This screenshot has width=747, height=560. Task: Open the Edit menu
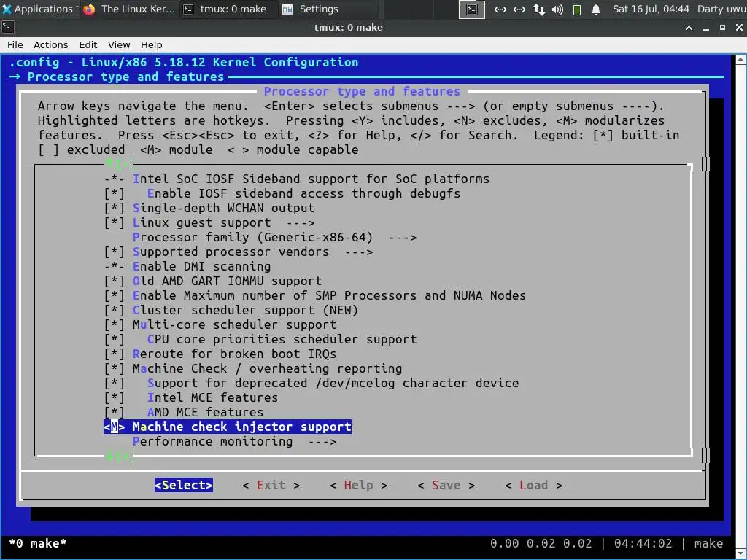tap(88, 44)
